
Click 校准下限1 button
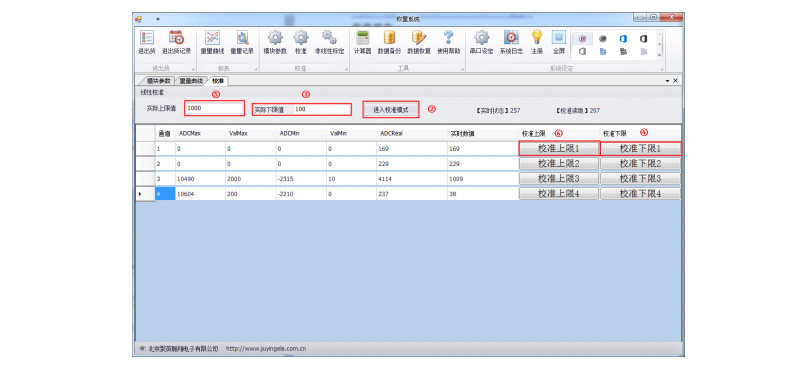click(640, 149)
